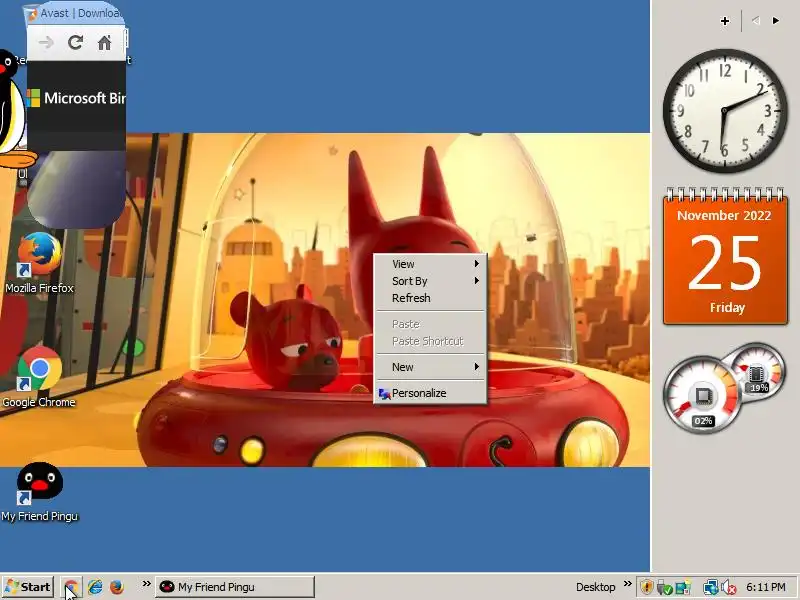The image size is (800, 600).
Task: Select Personalize from the context menu
Action: (431, 393)
